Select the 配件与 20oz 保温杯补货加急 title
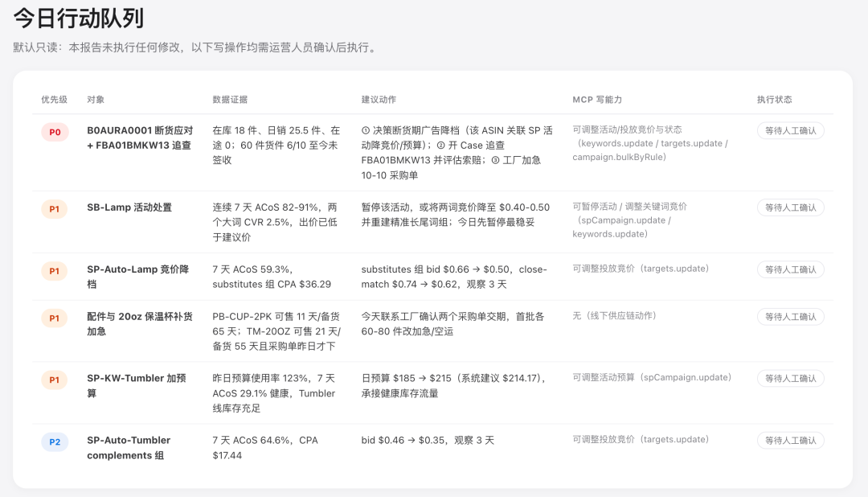The width and height of the screenshot is (868, 497). click(x=140, y=323)
